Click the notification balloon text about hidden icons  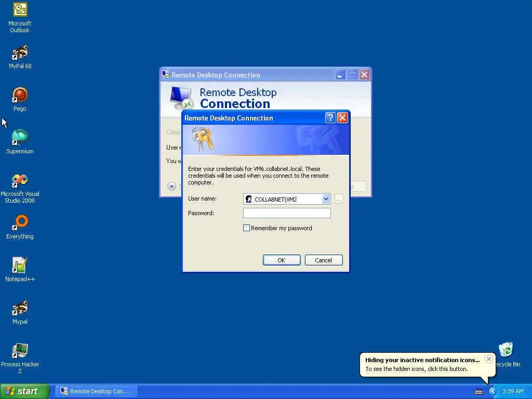416,369
